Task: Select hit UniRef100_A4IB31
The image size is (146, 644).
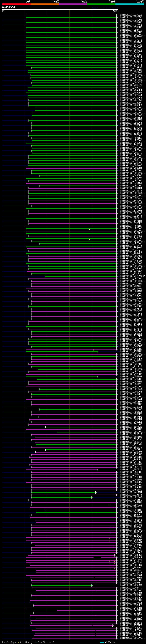Action: click(x=131, y=563)
